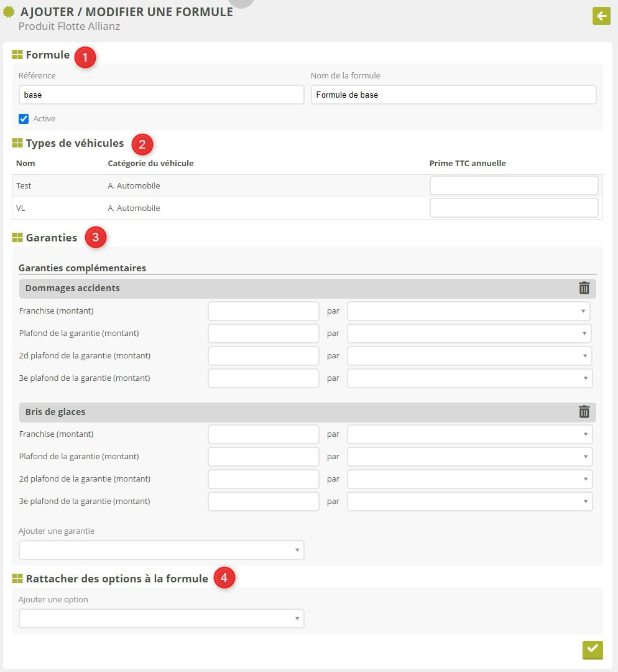Click the Nom de la formule field
618x672 pixels.
coord(453,95)
